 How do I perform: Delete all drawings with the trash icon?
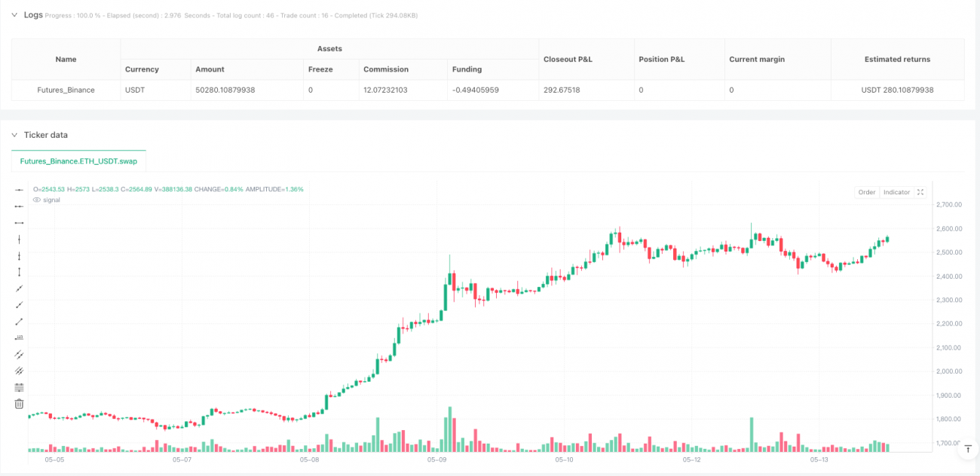pyautogui.click(x=20, y=404)
